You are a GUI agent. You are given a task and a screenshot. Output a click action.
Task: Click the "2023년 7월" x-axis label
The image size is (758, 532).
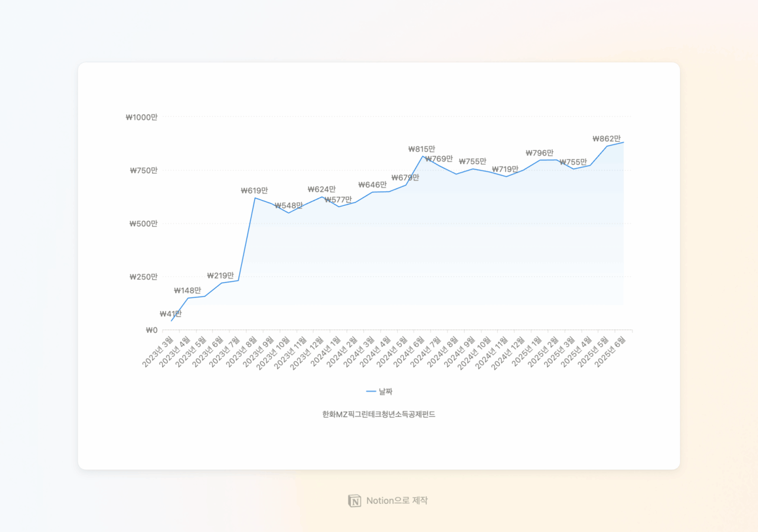[225, 352]
